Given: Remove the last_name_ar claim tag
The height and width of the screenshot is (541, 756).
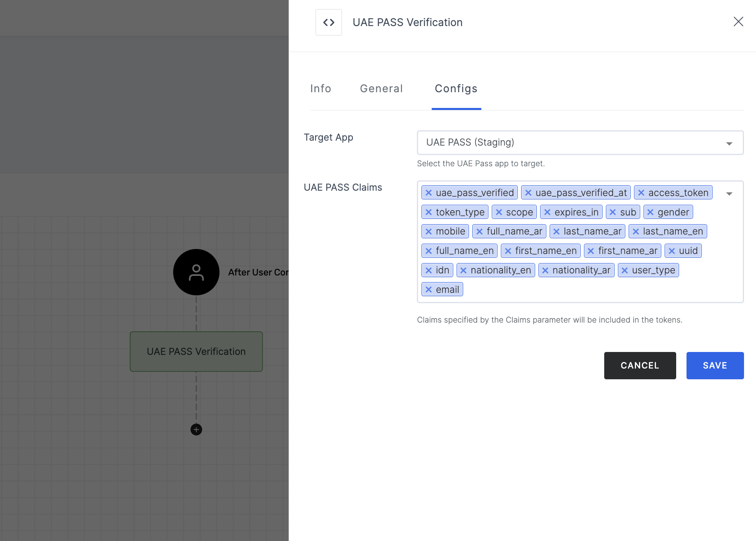Looking at the screenshot, I should coord(557,232).
